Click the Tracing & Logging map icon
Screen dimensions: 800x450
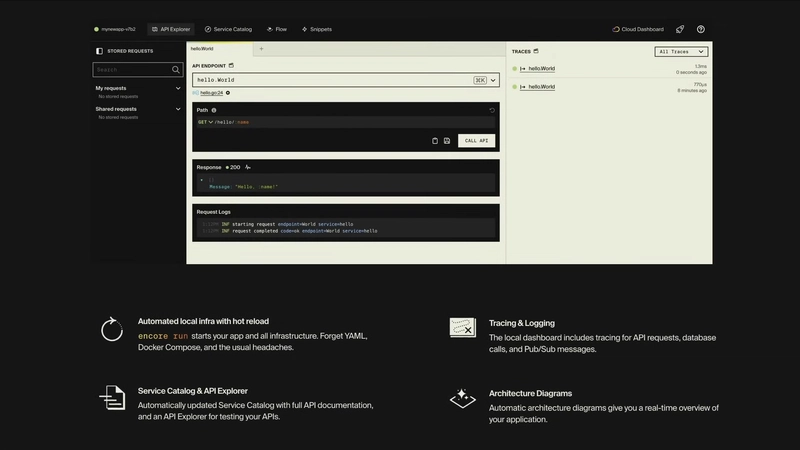pos(463,328)
